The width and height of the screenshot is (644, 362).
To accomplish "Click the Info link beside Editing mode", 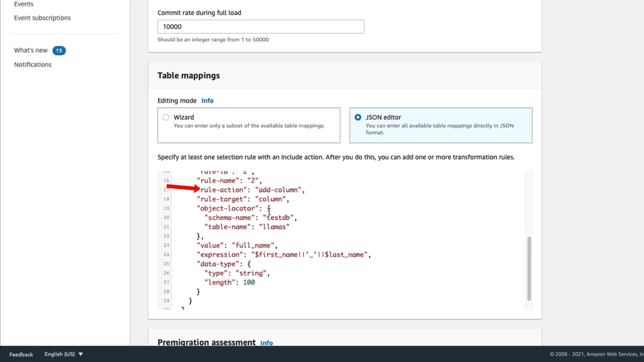I will click(207, 101).
